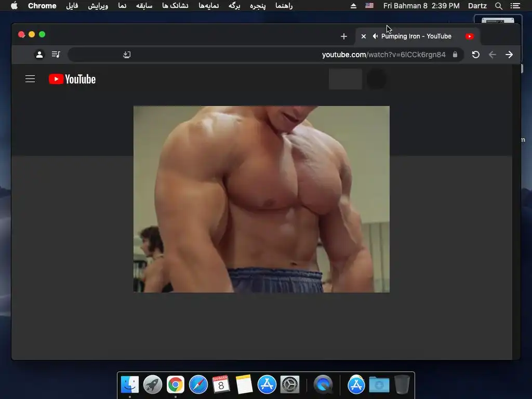The width and height of the screenshot is (532, 399).
Task: Click the lock icon in address bar
Action: 455,55
